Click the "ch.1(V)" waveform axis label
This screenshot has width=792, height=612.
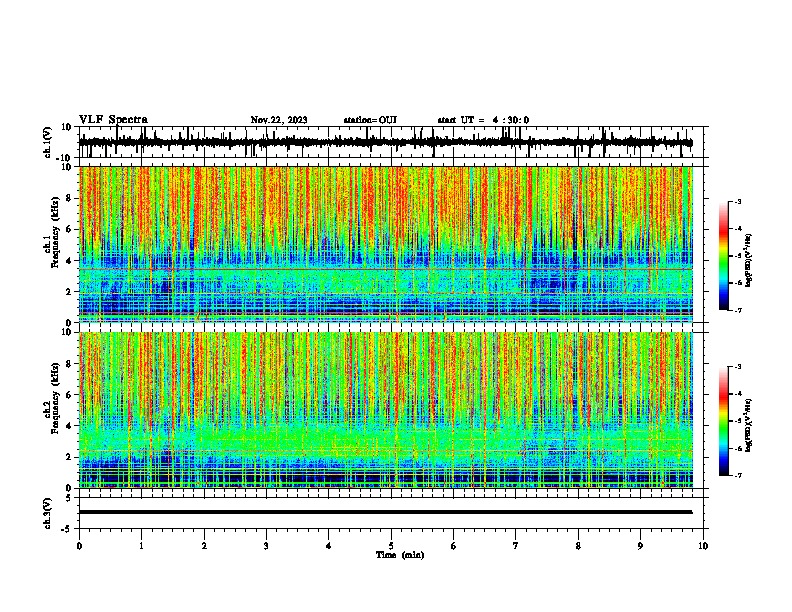tap(48, 142)
